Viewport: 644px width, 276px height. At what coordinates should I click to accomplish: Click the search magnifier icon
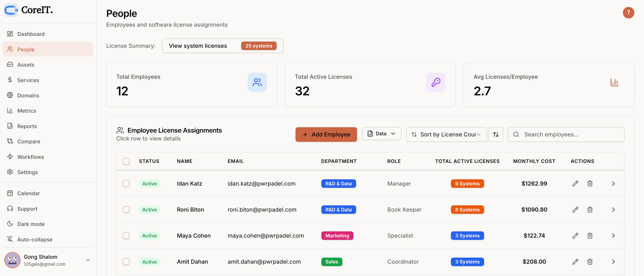(516, 134)
